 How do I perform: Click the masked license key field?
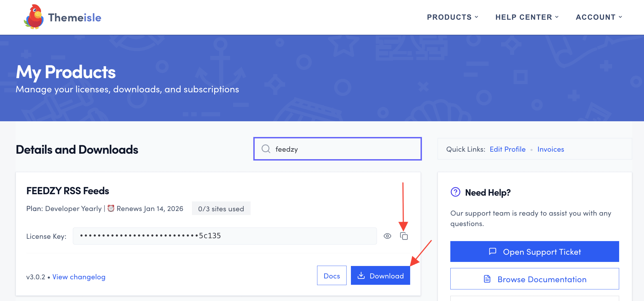point(225,236)
